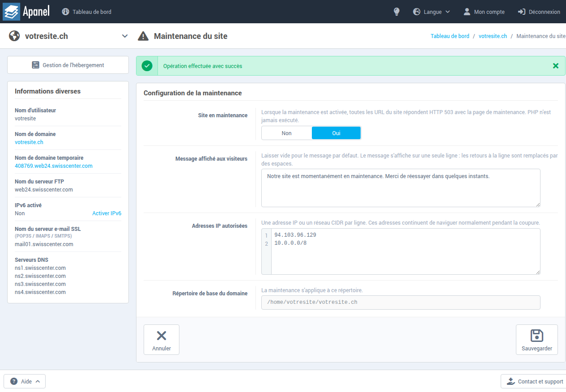566x392 pixels.
Task: Open Gestion de l'hébergement
Action: (68, 65)
